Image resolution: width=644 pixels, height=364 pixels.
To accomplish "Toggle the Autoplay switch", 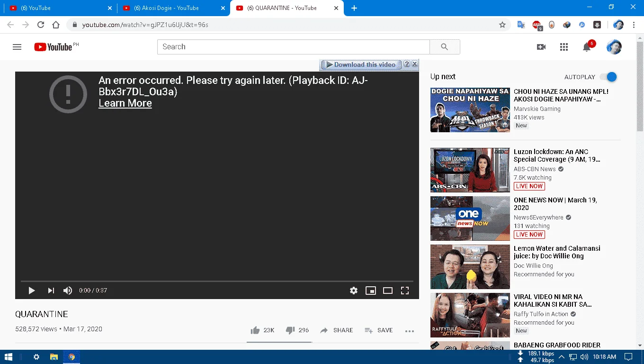I will point(608,77).
